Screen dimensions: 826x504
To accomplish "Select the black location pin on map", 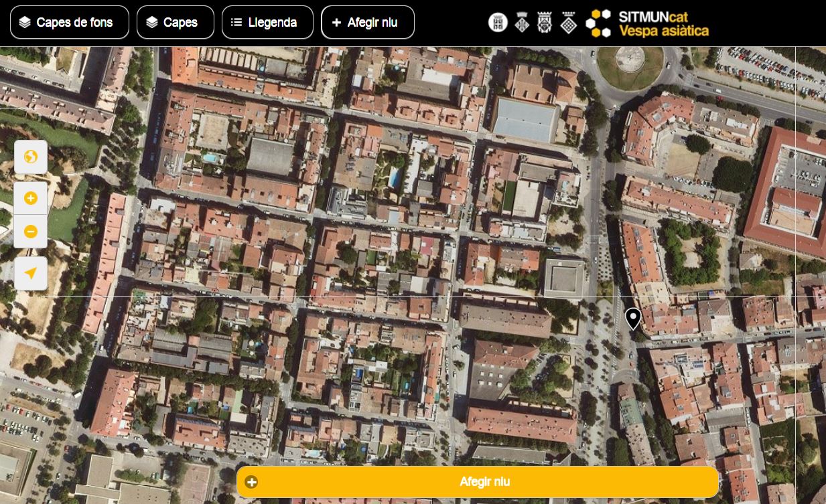I will point(632,319).
